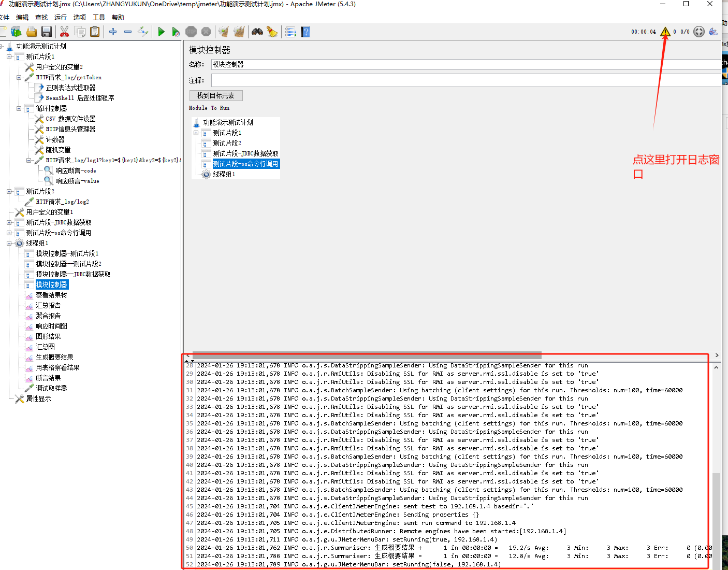Select BeanShell 后置处理程序 tree item
728x570 pixels.
[80, 98]
